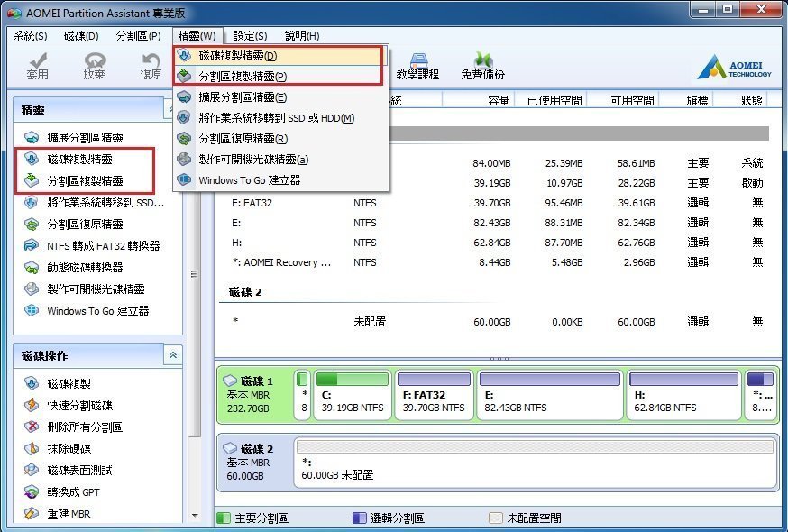Click the sidebar scrollbar down arrow

point(195,516)
